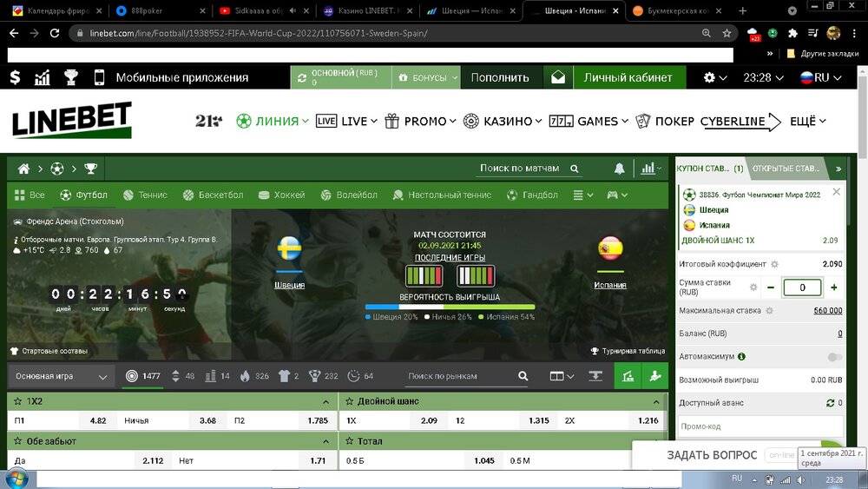
Task: Select the jersey markets filter 2
Action: click(x=284, y=376)
